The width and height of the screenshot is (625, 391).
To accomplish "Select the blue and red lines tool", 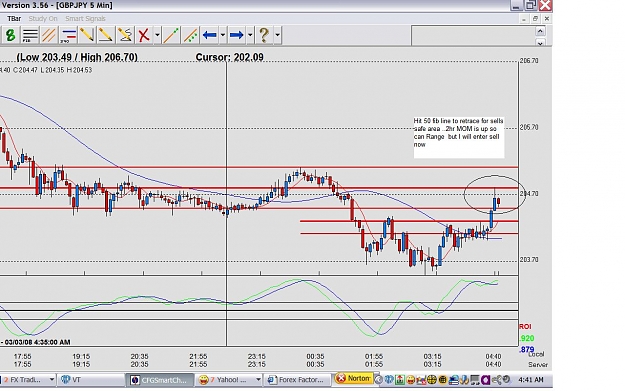I will click(x=68, y=35).
